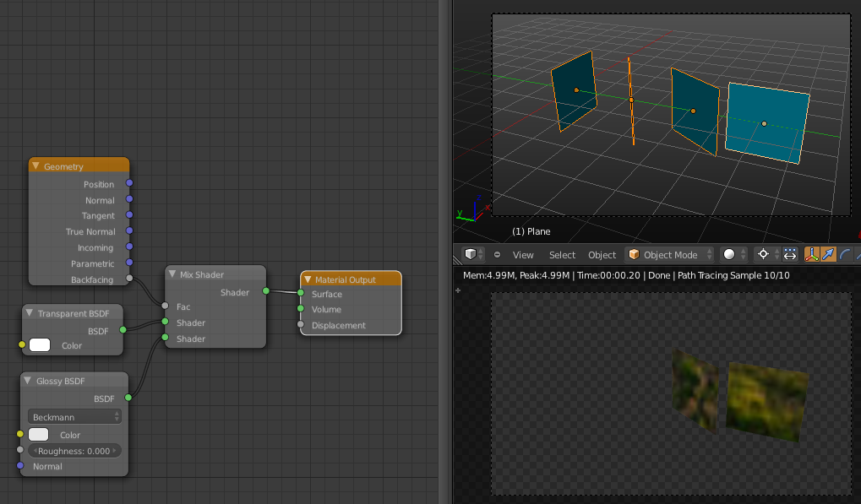This screenshot has width=861, height=504.
Task: Click the Geometry node's Normal output socket
Action: click(x=129, y=198)
